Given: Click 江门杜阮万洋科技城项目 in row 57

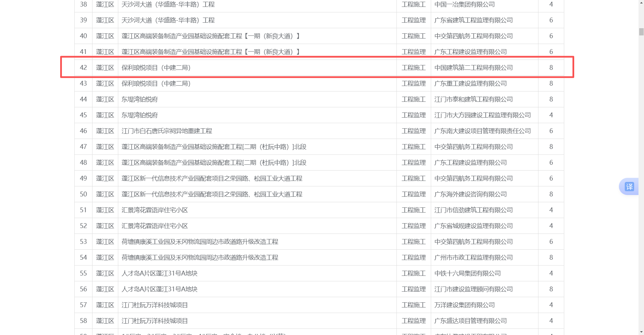Looking at the screenshot, I should pos(155,305).
